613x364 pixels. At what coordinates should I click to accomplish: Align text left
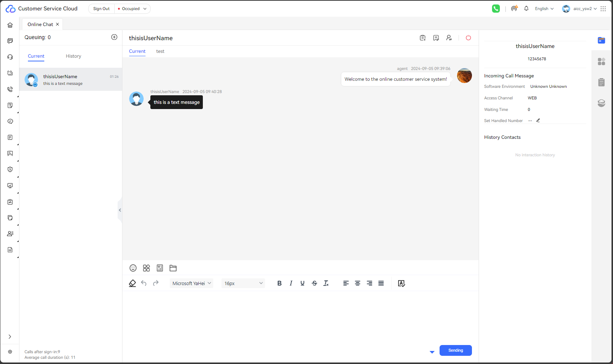(346, 283)
